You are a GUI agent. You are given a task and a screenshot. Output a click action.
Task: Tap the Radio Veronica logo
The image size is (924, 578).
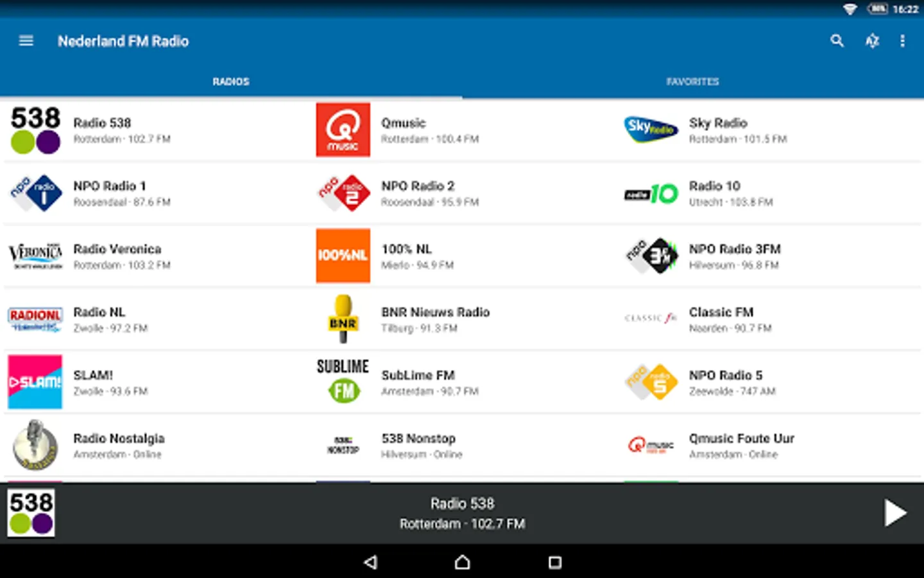pyautogui.click(x=35, y=256)
